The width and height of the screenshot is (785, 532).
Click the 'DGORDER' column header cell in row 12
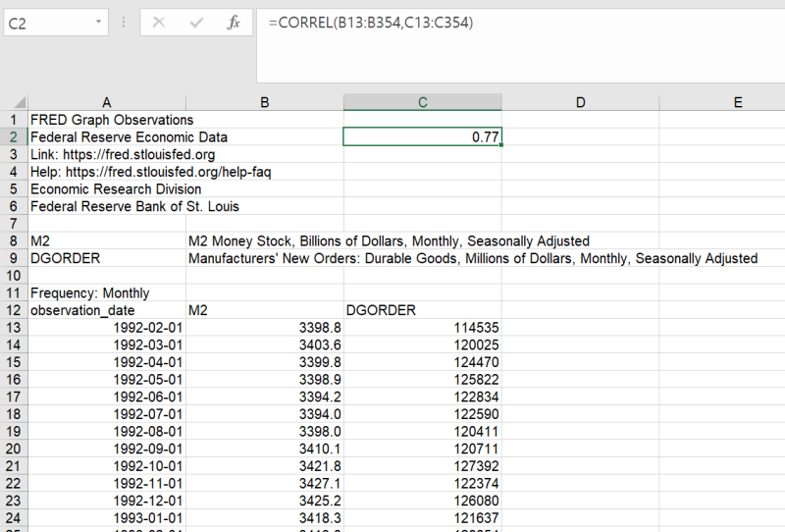(423, 310)
